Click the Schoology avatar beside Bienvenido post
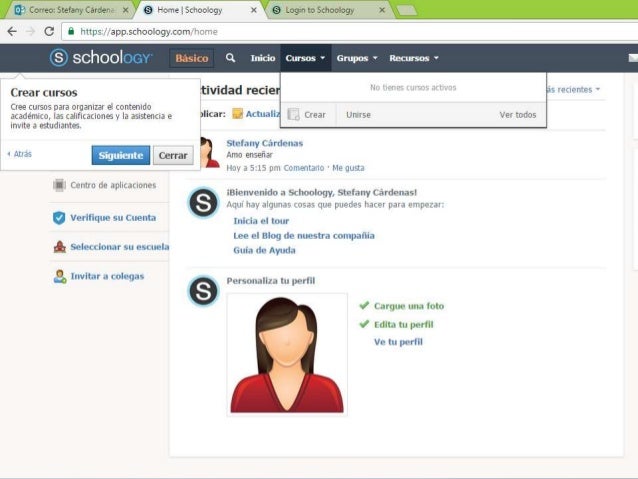Image resolution: width=638 pixels, height=479 pixels. point(203,203)
